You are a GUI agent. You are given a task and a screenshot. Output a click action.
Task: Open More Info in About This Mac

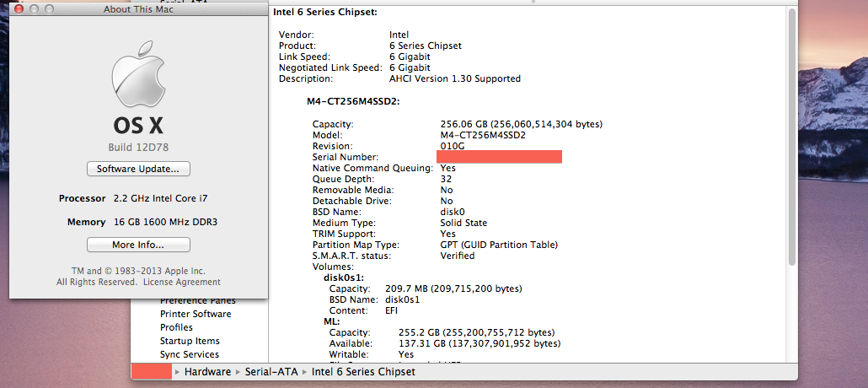[x=138, y=245]
